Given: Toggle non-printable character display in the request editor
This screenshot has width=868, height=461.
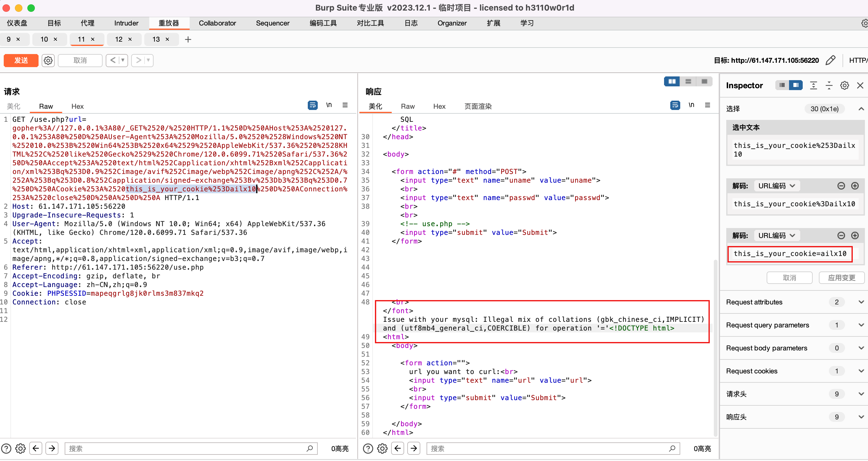Looking at the screenshot, I should pyautogui.click(x=329, y=105).
